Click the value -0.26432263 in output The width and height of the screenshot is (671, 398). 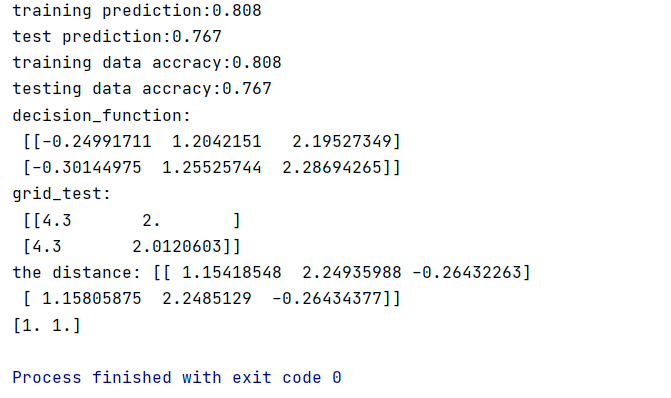coord(466,273)
